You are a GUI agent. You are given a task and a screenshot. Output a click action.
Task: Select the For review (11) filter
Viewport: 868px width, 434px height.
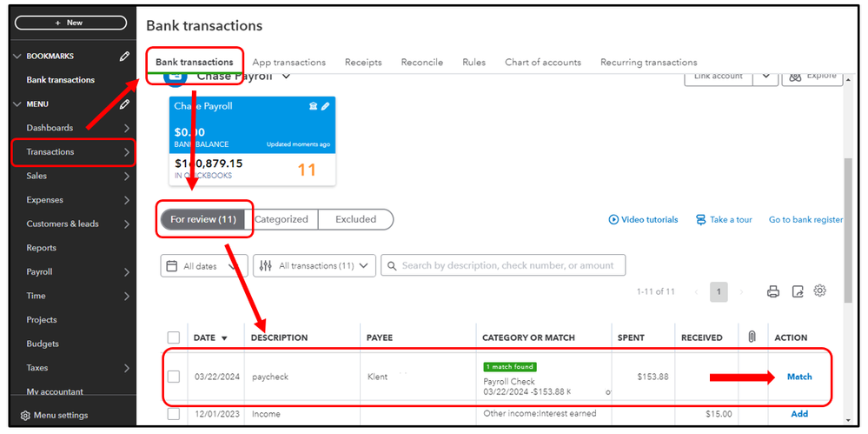point(203,219)
